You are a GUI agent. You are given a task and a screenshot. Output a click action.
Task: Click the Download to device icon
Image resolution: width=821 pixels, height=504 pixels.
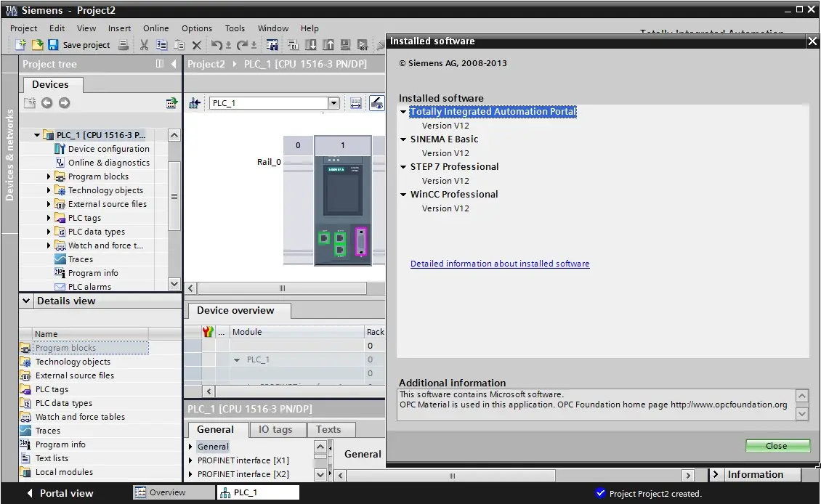(310, 45)
